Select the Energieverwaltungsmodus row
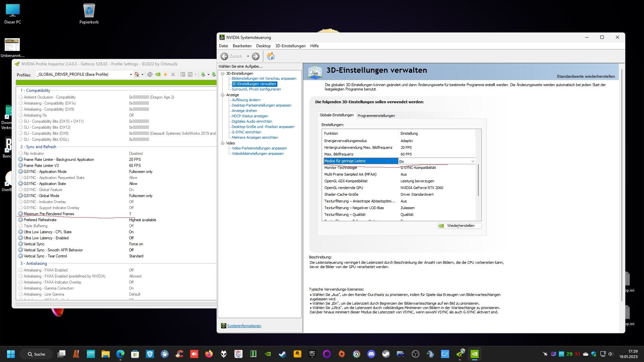The width and height of the screenshot is (644, 362). [x=399, y=141]
